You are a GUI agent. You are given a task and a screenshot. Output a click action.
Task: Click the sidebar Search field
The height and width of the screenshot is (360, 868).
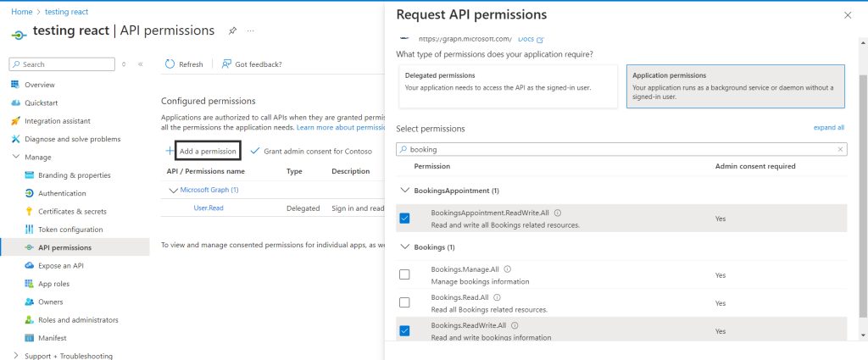pos(62,64)
